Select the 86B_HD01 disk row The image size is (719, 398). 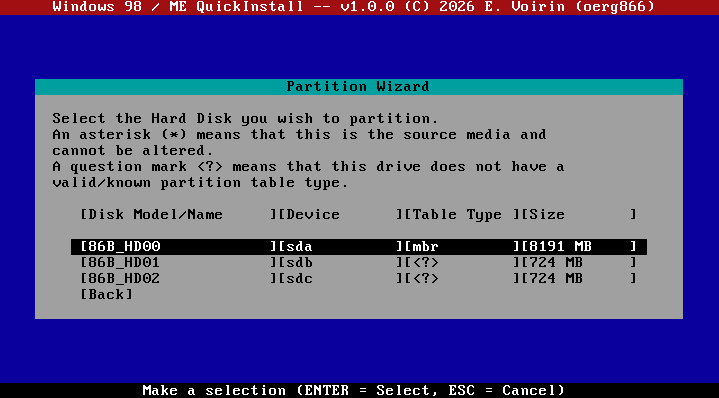click(359, 263)
